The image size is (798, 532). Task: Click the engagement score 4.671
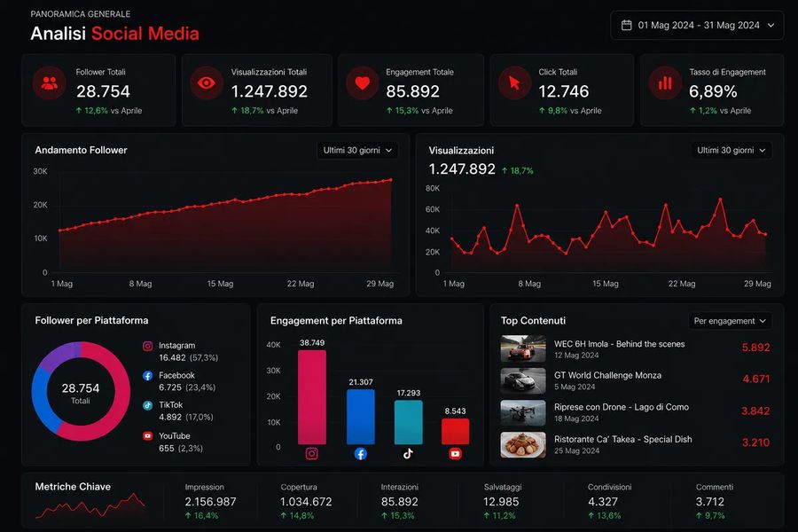pos(755,379)
